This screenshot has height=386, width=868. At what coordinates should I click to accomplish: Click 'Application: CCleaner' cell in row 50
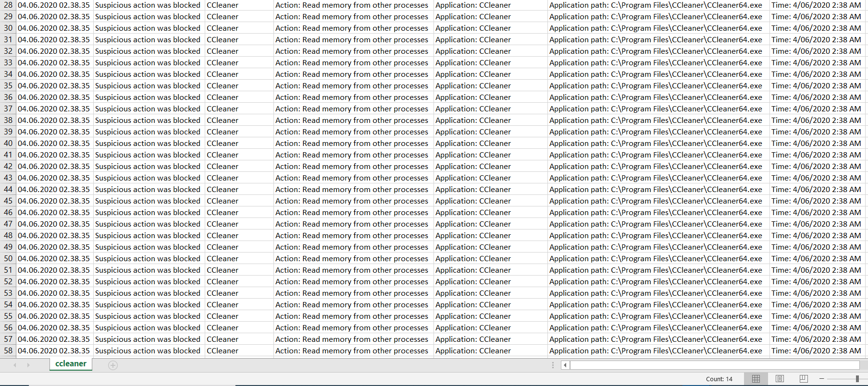pyautogui.click(x=491, y=258)
